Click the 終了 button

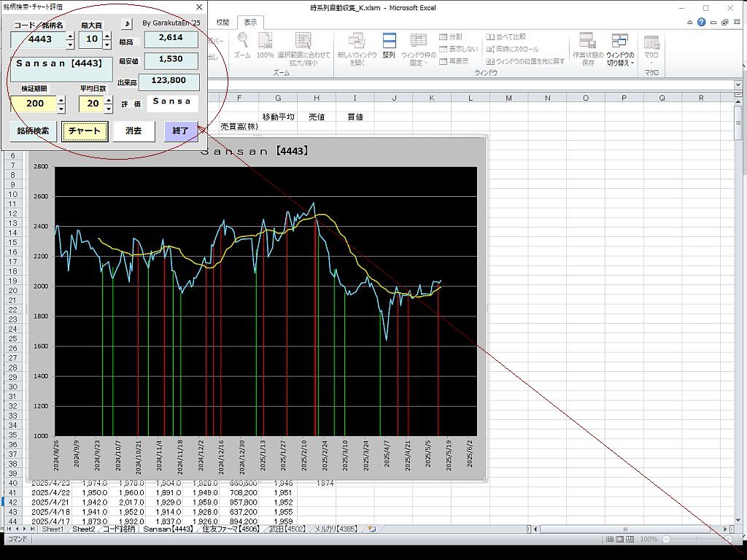click(181, 131)
